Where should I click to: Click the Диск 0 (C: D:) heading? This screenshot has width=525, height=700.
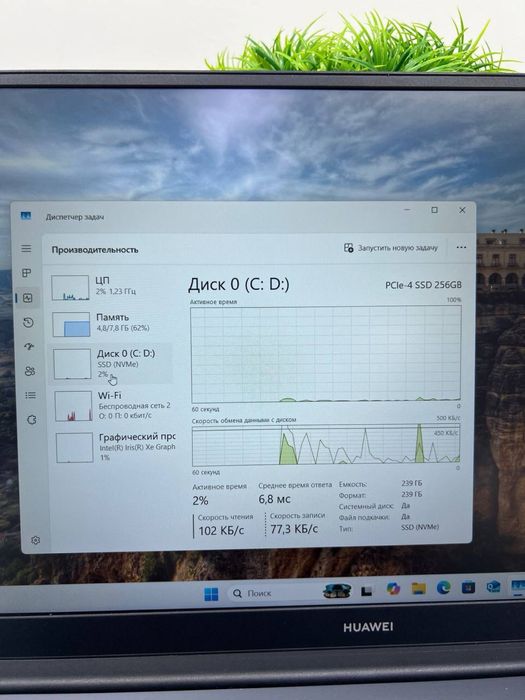coord(238,284)
